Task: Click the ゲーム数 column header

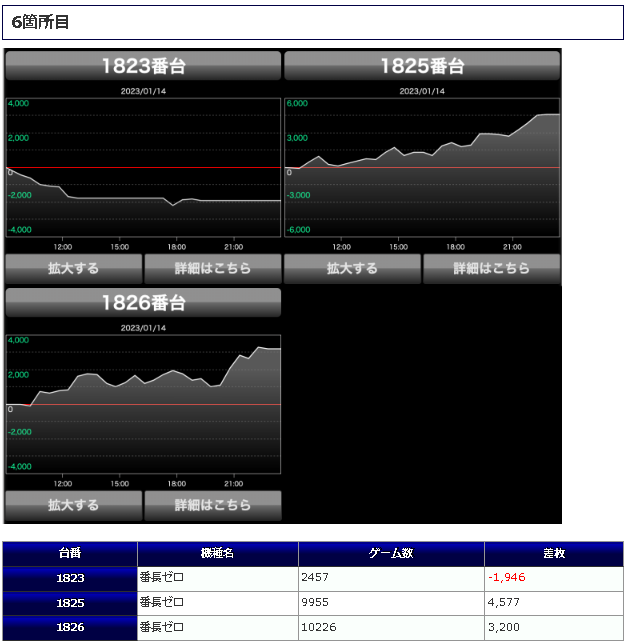Action: coord(391,554)
